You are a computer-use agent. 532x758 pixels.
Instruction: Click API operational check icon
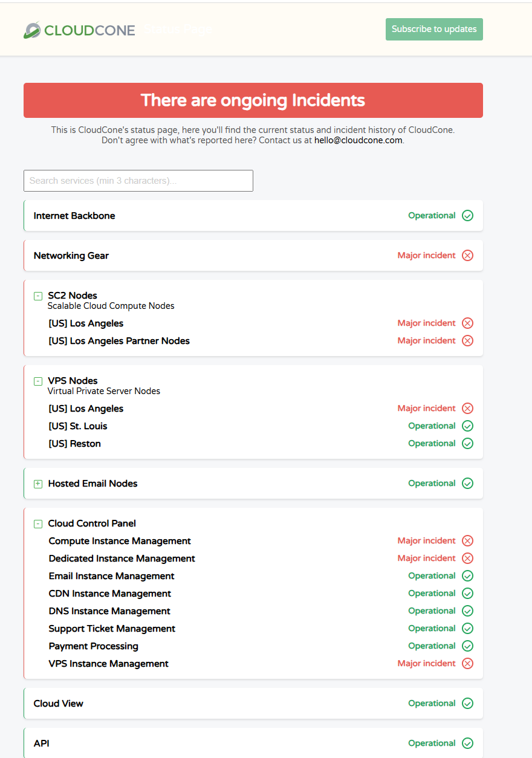[x=467, y=743]
